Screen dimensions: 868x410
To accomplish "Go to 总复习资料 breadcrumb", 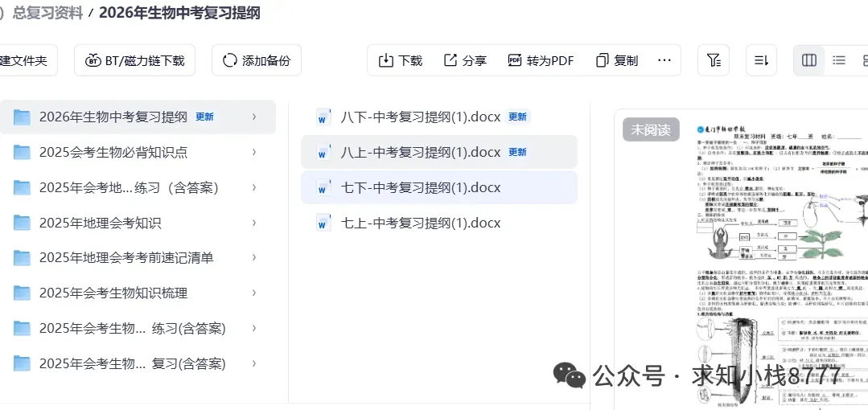I will point(47,14).
